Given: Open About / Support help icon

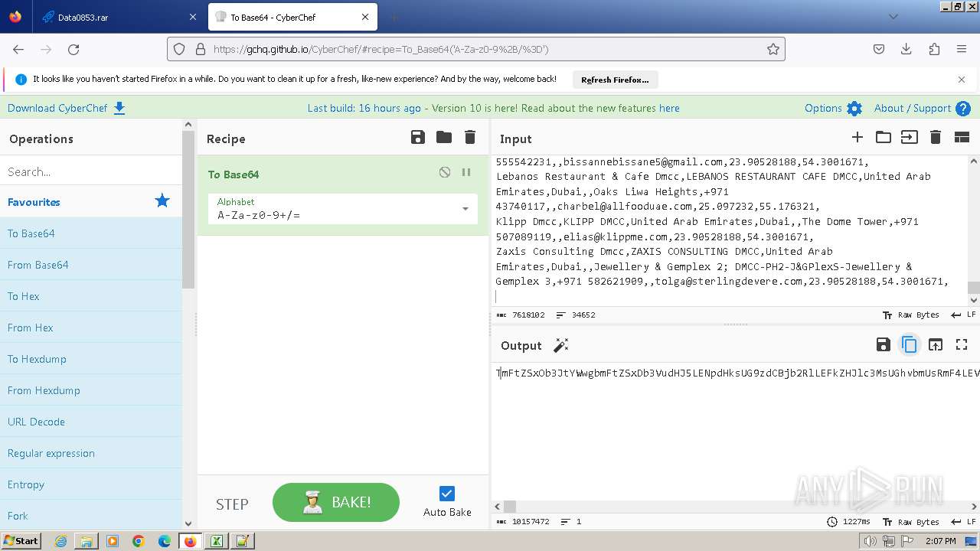Looking at the screenshot, I should (963, 109).
